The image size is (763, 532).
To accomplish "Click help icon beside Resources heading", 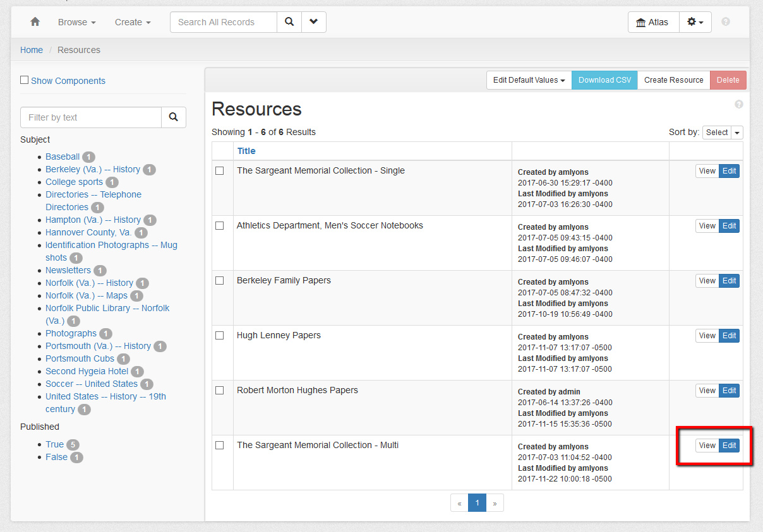I will click(x=738, y=105).
